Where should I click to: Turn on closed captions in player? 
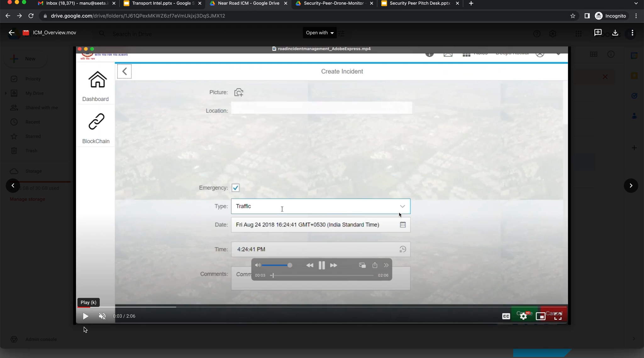(506, 316)
